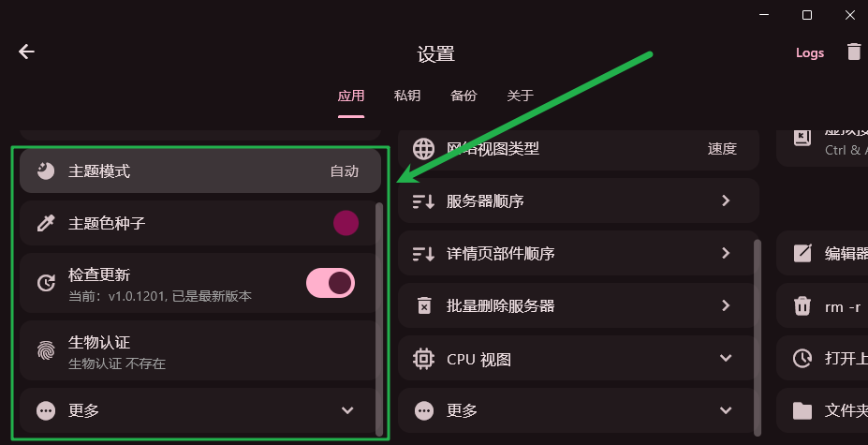The height and width of the screenshot is (445, 868).
Task: Toggle the check updates switch
Action: (x=331, y=283)
